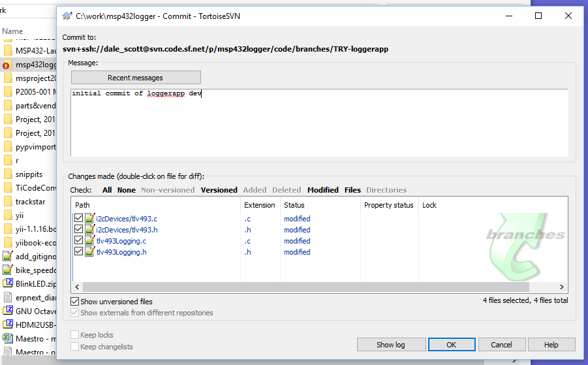This screenshot has height=365, width=588.
Task: Enable the Keep changelists checkbox
Action: pos(74,346)
